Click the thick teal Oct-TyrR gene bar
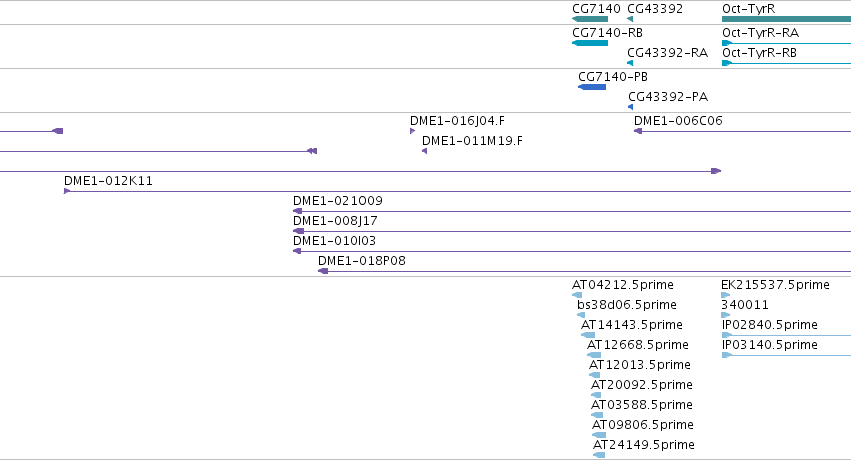This screenshot has width=851, height=460. click(x=786, y=20)
